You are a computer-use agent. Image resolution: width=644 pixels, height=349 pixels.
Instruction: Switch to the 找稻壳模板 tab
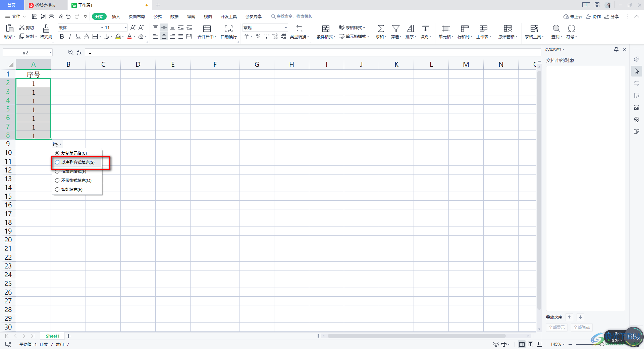pos(45,5)
